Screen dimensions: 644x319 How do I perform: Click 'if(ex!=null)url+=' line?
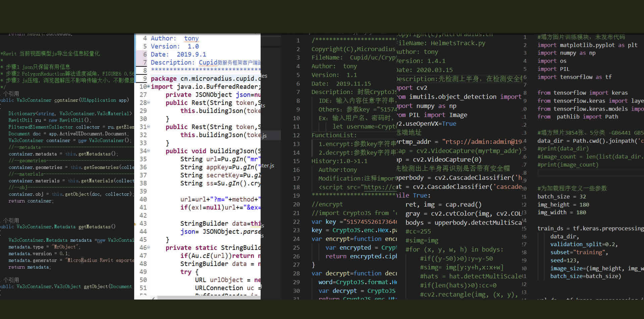coord(220,208)
